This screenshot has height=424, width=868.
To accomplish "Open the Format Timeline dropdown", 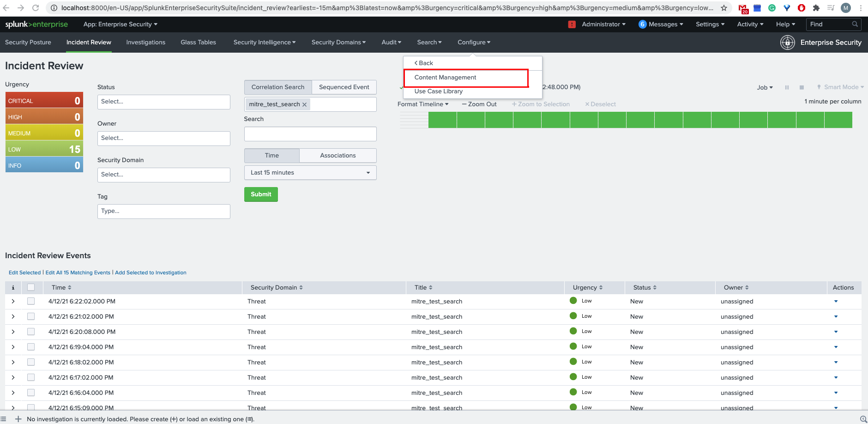I will tap(422, 104).
